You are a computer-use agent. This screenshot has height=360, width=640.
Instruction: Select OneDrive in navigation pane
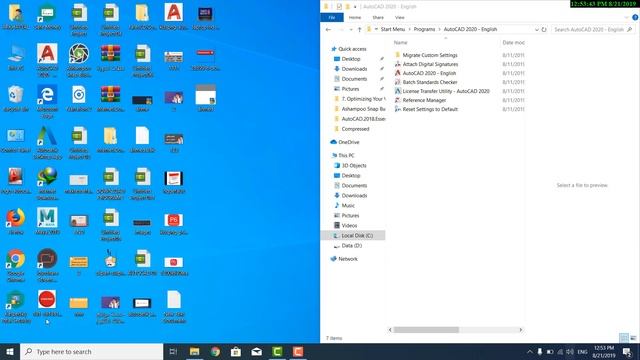tap(344, 142)
